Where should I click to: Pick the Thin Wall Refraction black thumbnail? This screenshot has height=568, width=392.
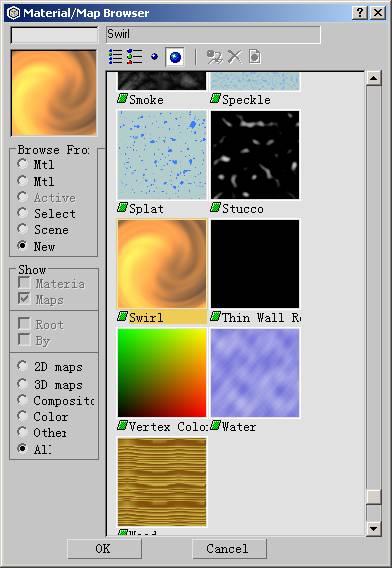point(255,264)
